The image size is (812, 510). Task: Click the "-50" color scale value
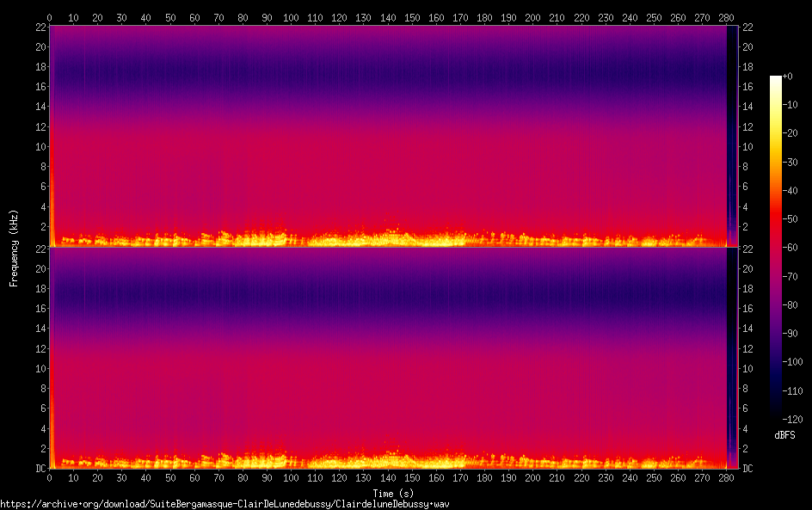790,219
